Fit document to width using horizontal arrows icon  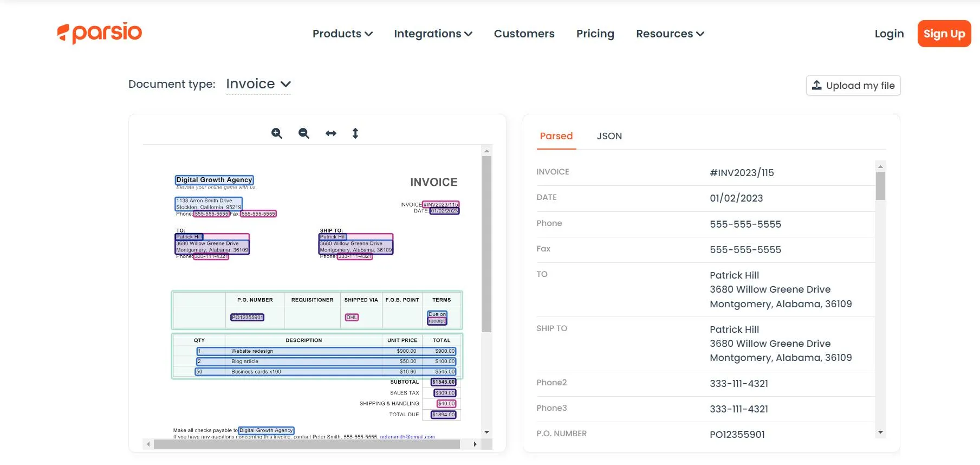click(x=331, y=133)
